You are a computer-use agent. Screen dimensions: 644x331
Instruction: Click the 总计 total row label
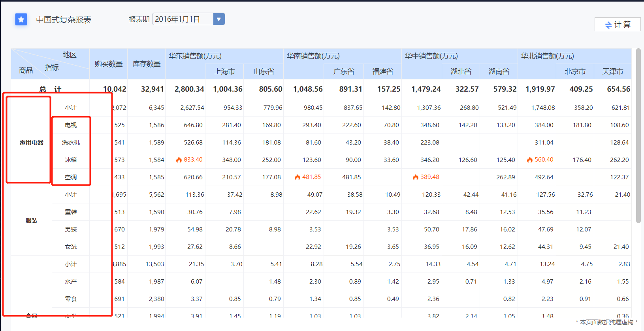pos(50,89)
